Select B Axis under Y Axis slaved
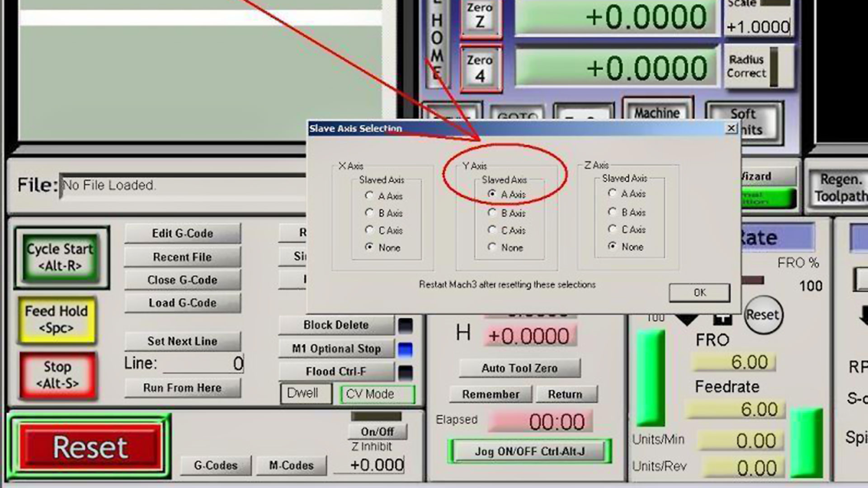This screenshot has height=488, width=868. [492, 213]
